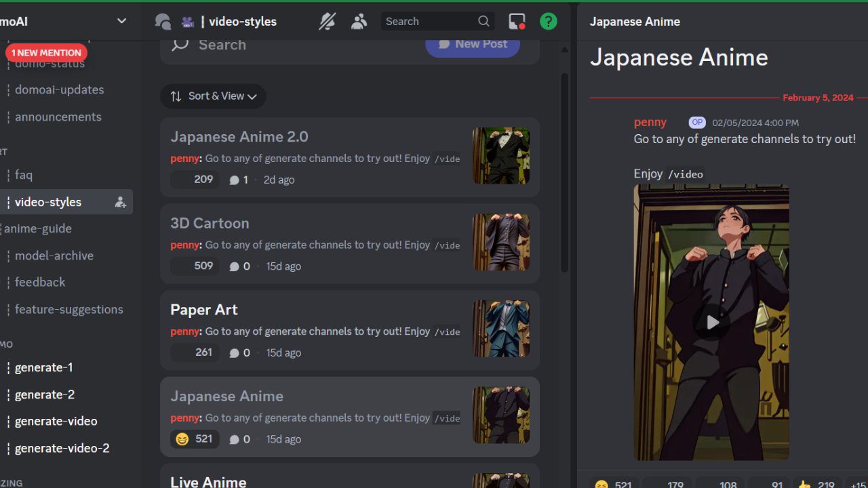Open the Japanese Anime post card title
The width and height of the screenshot is (868, 488).
[226, 396]
